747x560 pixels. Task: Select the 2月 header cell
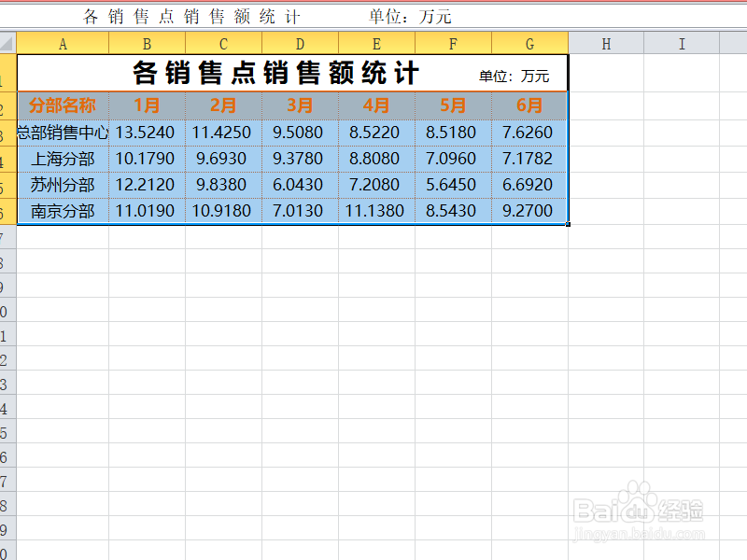coord(223,105)
